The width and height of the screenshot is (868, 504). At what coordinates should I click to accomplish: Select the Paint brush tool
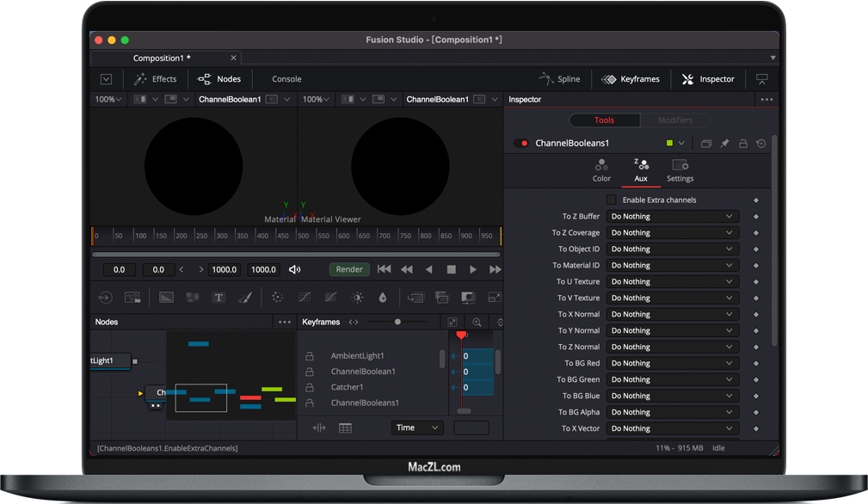244,298
